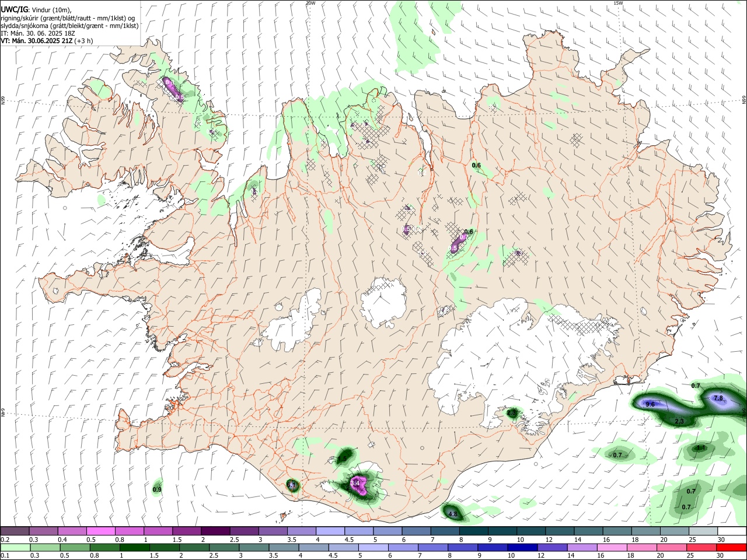The height and width of the screenshot is (560, 747).
Task: Click lower-row blue swatch starting at 9
Action: (x=492, y=547)
